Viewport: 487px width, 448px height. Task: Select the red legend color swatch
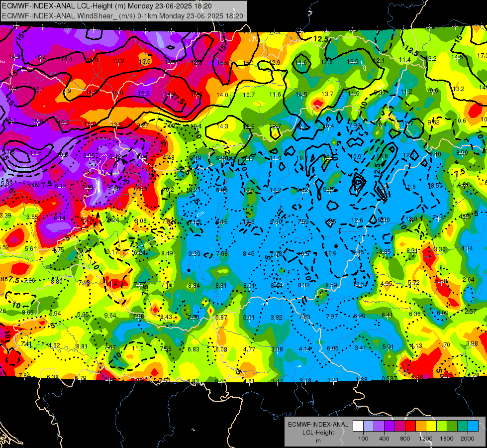pyautogui.click(x=410, y=426)
